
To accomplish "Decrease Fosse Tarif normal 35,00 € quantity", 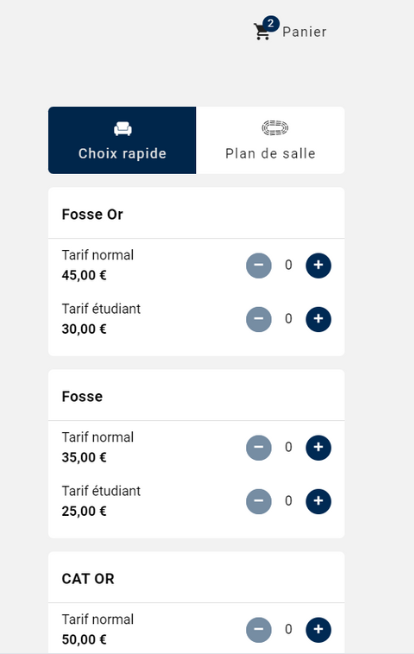I will coord(259,448).
